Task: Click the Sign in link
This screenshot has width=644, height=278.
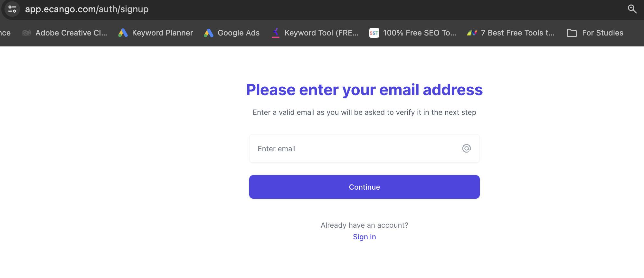Action: point(364,236)
